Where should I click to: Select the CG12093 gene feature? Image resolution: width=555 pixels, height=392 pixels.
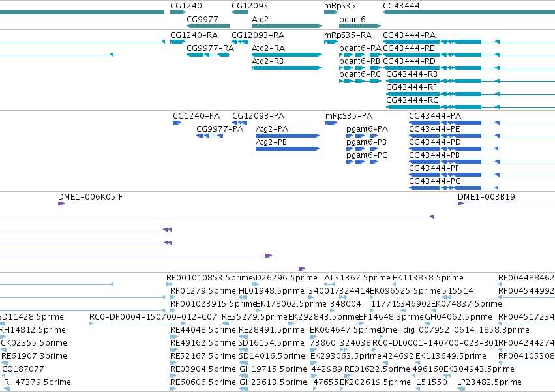pos(239,12)
